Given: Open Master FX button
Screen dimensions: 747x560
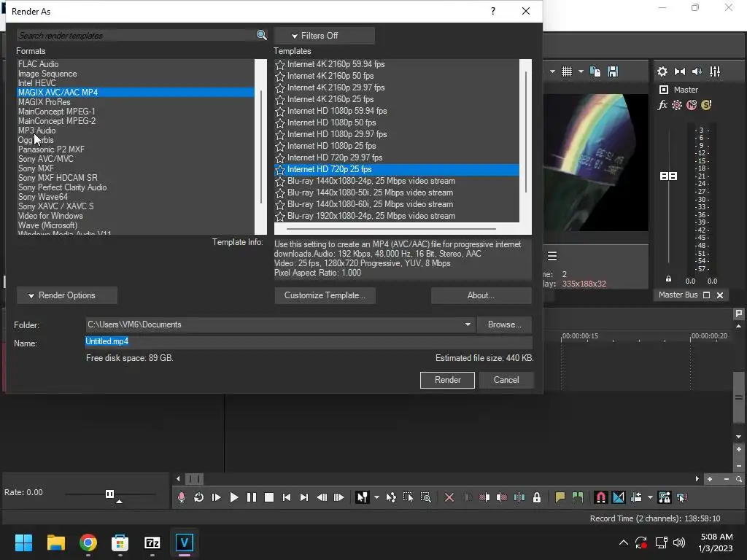Looking at the screenshot, I should (662, 105).
